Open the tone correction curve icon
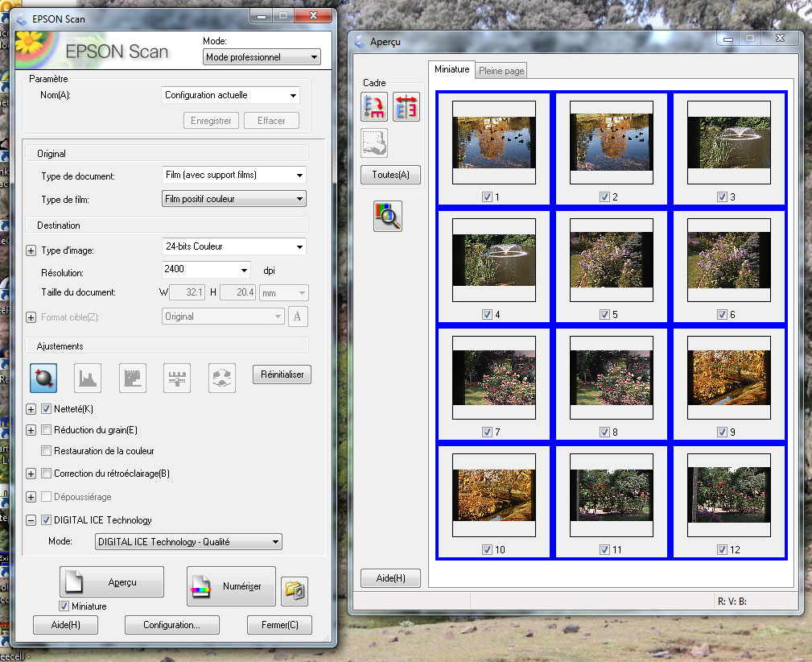 pyautogui.click(x=133, y=378)
